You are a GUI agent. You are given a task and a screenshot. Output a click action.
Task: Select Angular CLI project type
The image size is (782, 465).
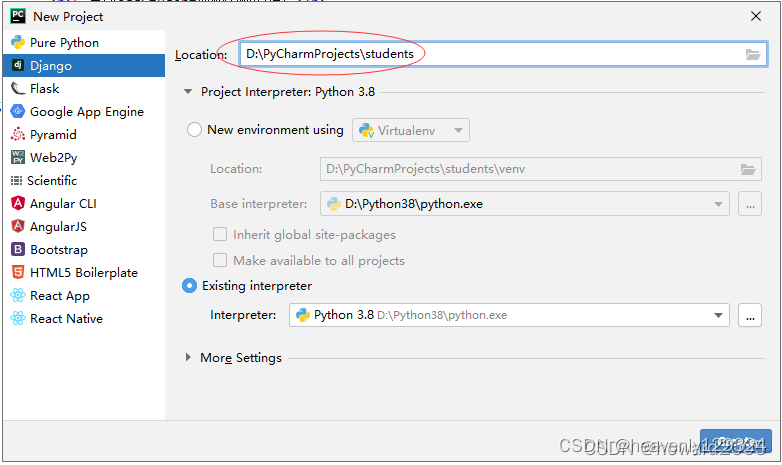84,203
